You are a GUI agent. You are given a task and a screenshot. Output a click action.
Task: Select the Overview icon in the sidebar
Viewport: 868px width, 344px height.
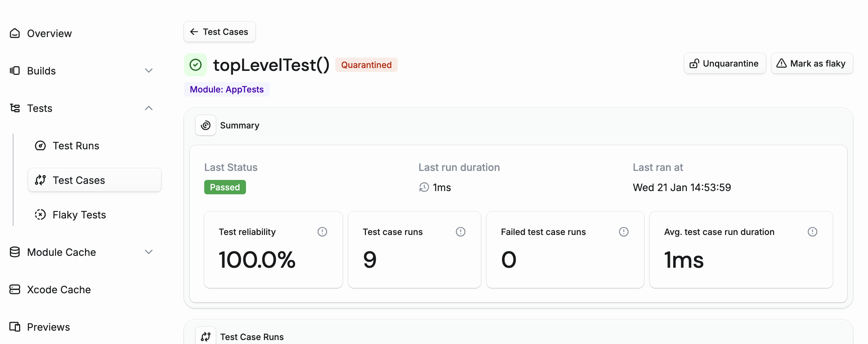14,33
